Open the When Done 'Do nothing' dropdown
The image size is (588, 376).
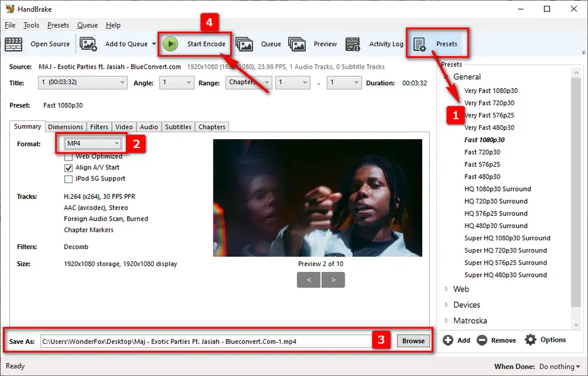[x=559, y=366]
